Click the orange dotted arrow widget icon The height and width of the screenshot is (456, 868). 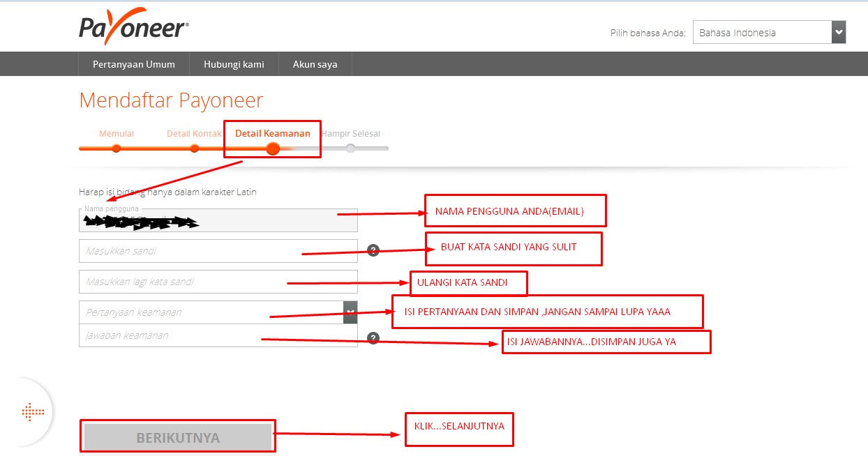[33, 411]
